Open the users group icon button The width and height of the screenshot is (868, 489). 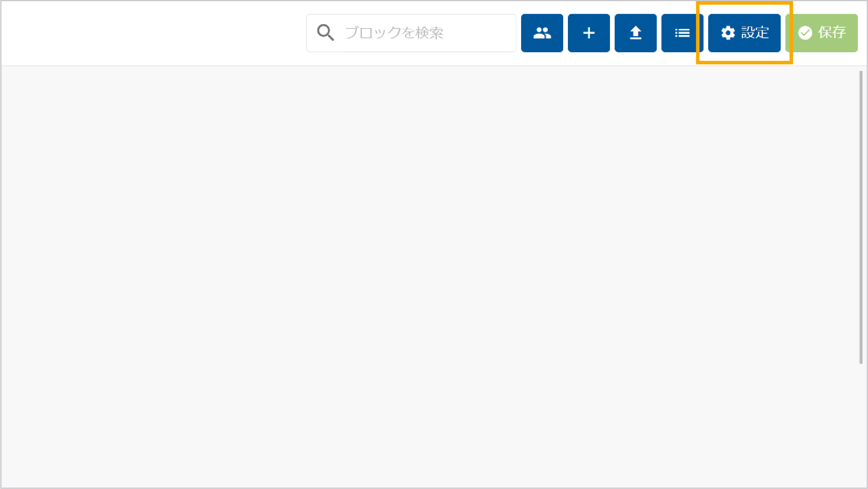pyautogui.click(x=542, y=33)
